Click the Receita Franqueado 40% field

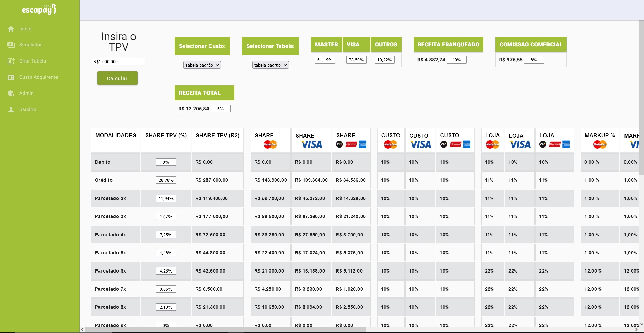tap(456, 60)
